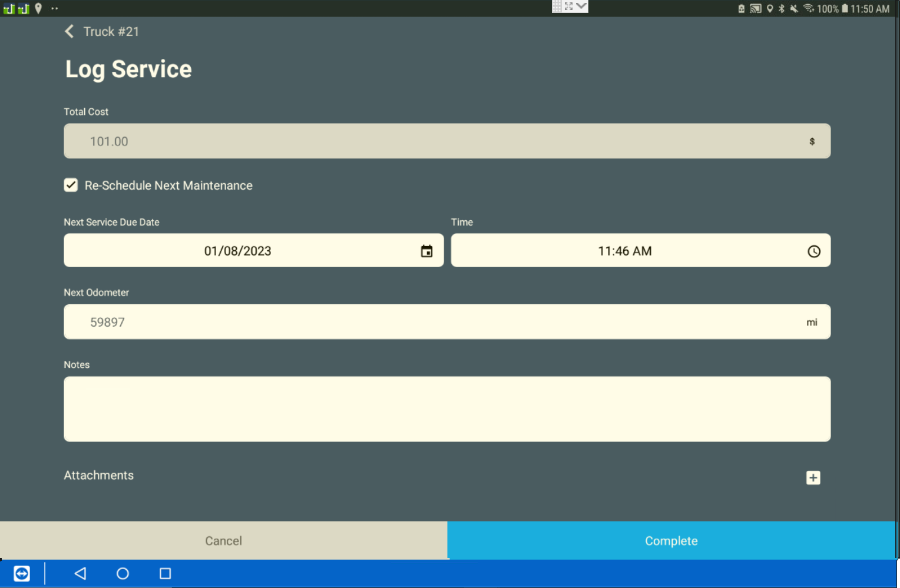Open the TeamViewer icon in the bottom bar
Image resolution: width=900 pixels, height=588 pixels.
(22, 573)
